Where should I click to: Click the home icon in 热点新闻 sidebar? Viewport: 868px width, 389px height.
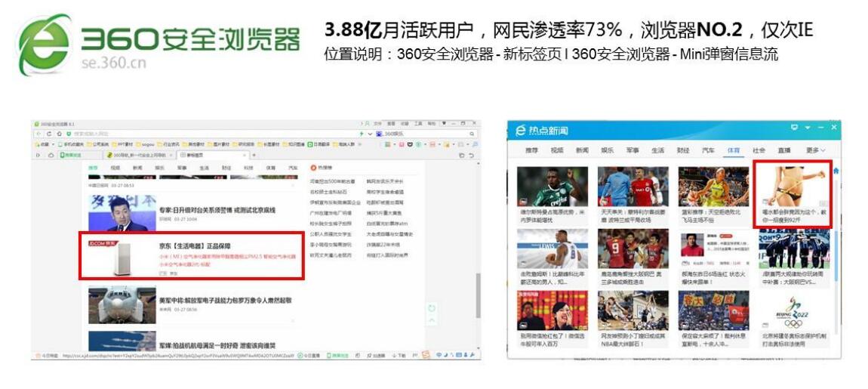(836, 171)
